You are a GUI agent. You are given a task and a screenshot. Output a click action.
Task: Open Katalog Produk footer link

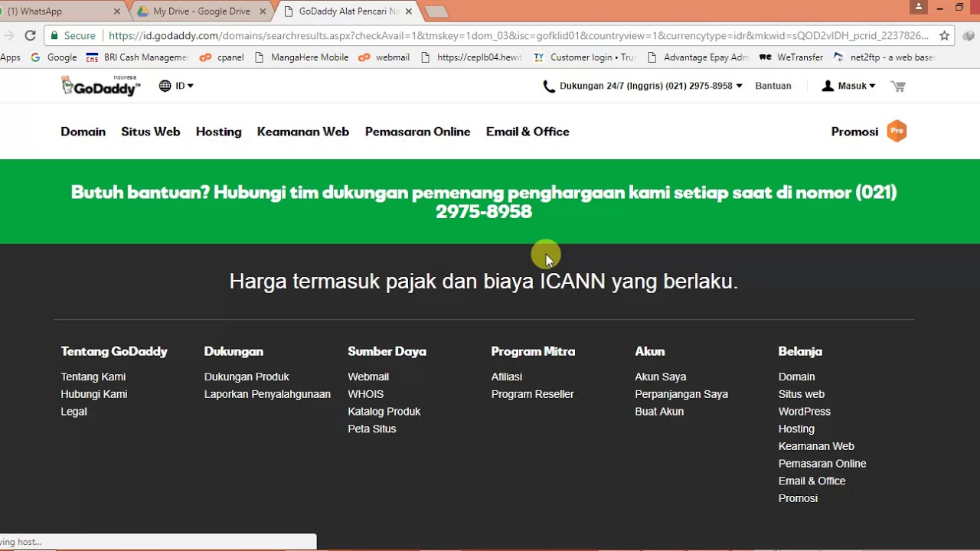pyautogui.click(x=384, y=412)
